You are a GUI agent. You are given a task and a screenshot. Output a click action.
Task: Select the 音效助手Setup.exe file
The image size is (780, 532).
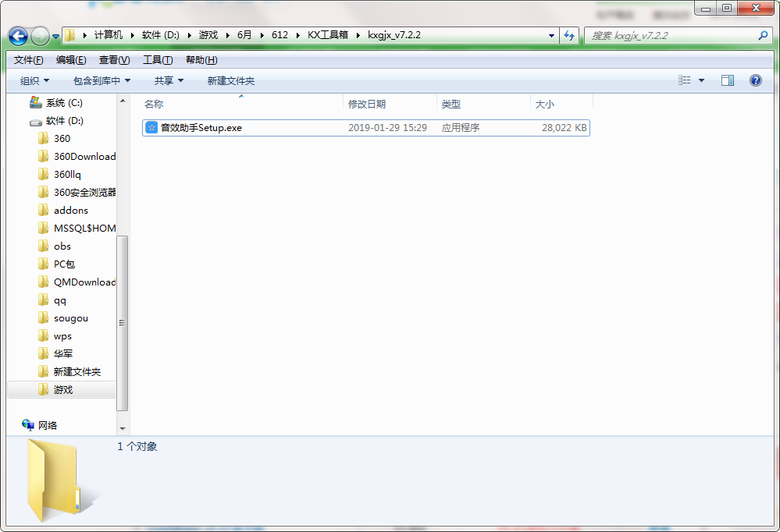366,128
